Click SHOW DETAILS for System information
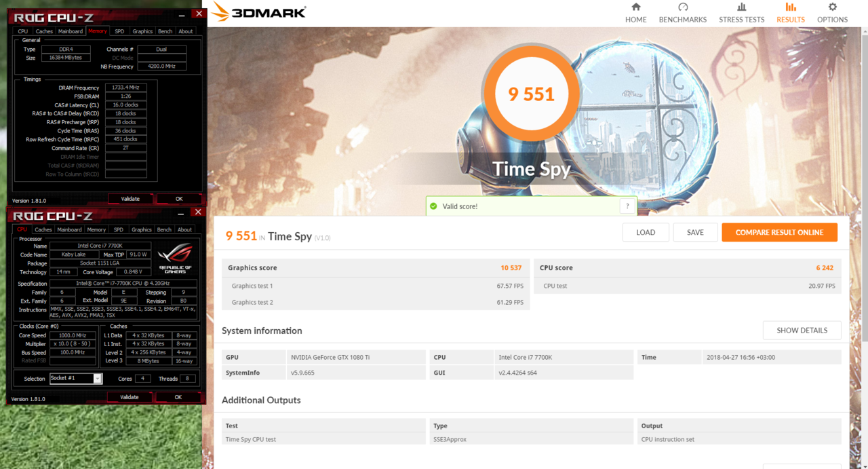 click(802, 331)
